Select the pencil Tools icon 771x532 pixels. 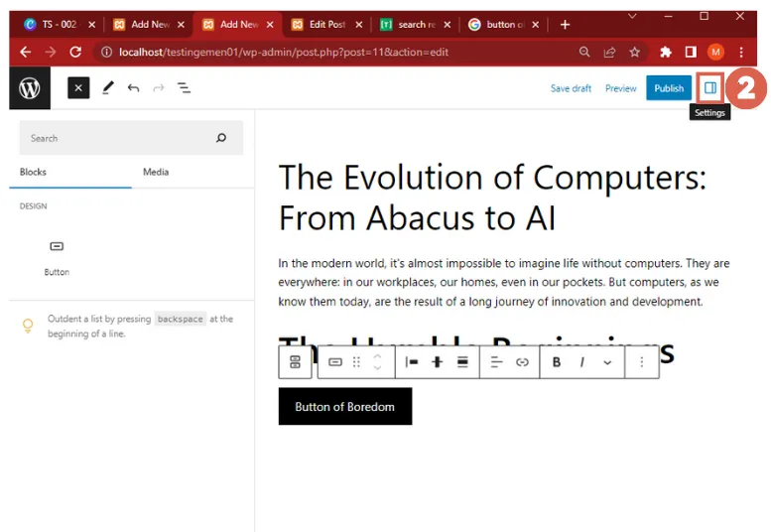[108, 88]
